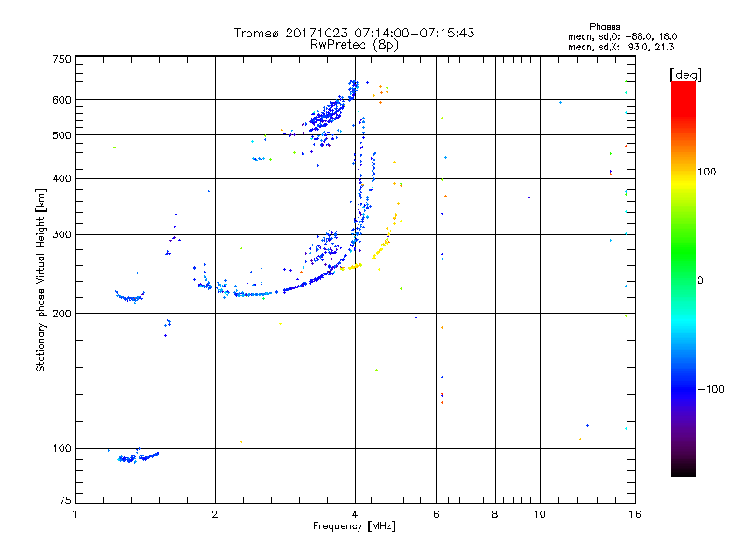The height and width of the screenshot is (560, 747).
Task: Click the y-axis tick label '100'
Action: (x=62, y=449)
